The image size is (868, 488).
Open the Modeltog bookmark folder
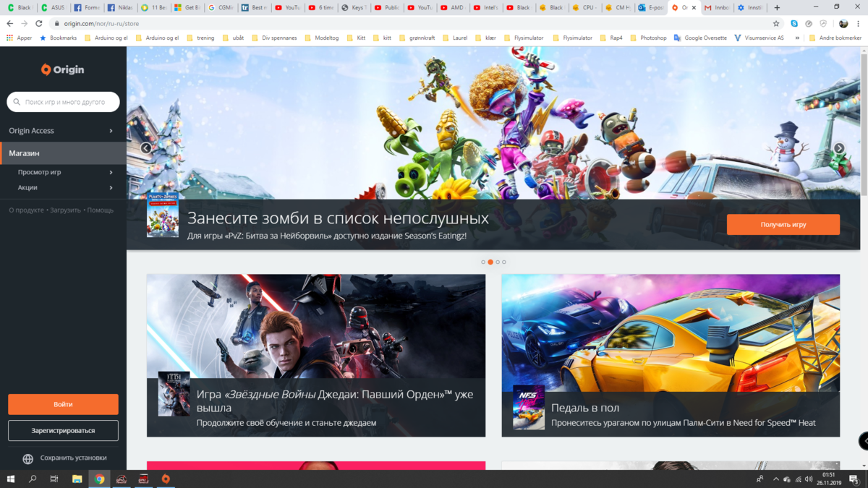point(322,38)
